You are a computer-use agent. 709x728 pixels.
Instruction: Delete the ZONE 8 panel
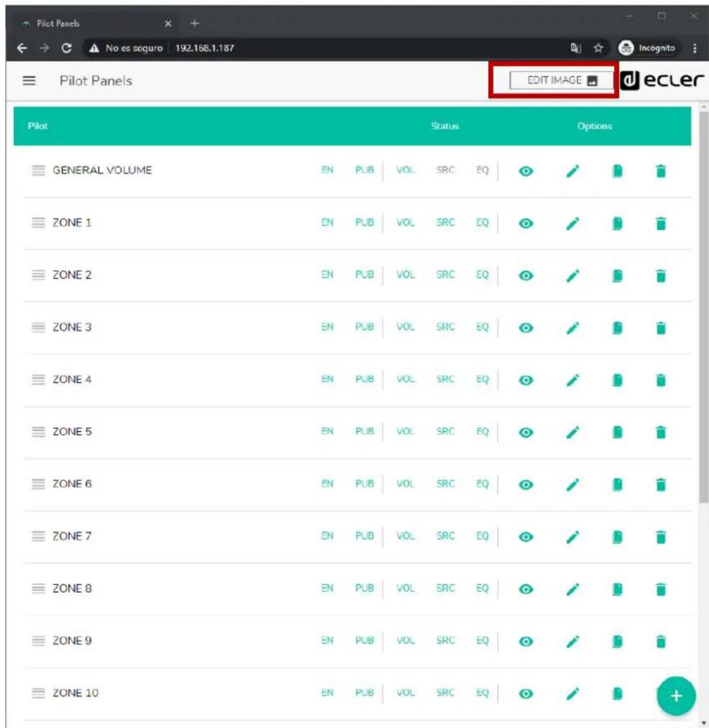pyautogui.click(x=661, y=589)
